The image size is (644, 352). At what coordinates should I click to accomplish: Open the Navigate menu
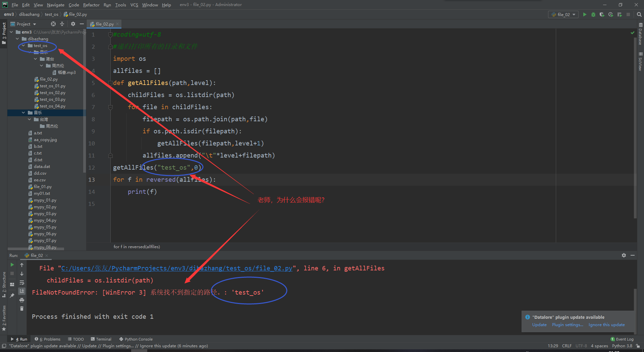[x=55, y=5]
